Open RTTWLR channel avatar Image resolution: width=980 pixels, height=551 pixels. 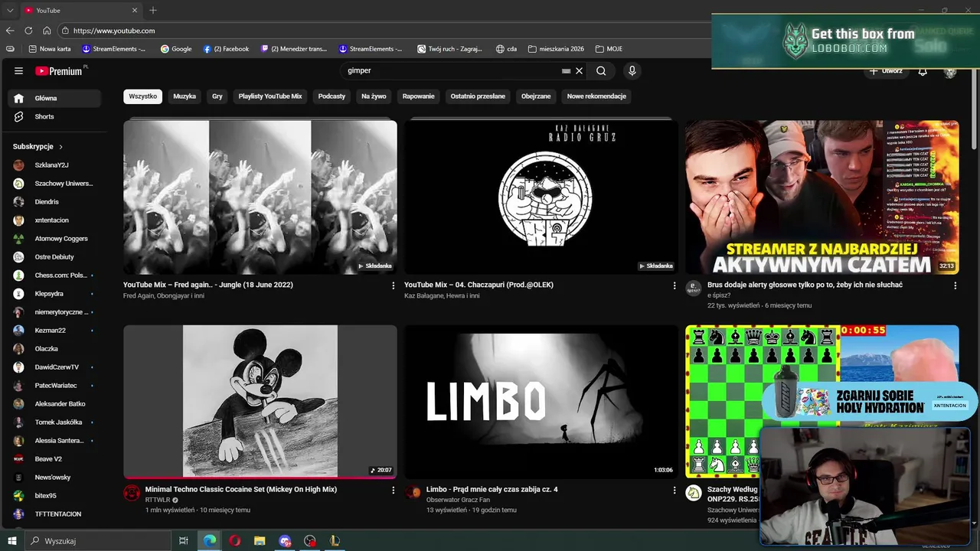pyautogui.click(x=132, y=493)
